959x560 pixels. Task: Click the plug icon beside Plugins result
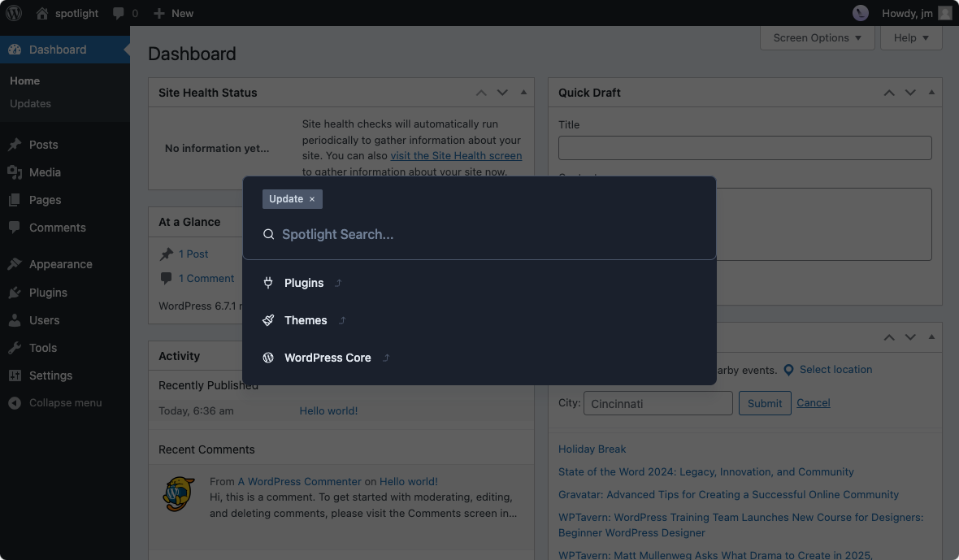[268, 283]
